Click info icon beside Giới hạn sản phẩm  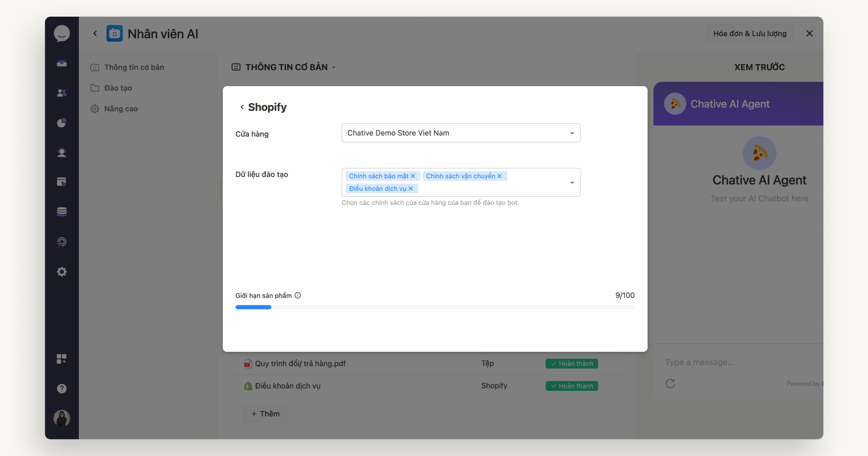[298, 295]
